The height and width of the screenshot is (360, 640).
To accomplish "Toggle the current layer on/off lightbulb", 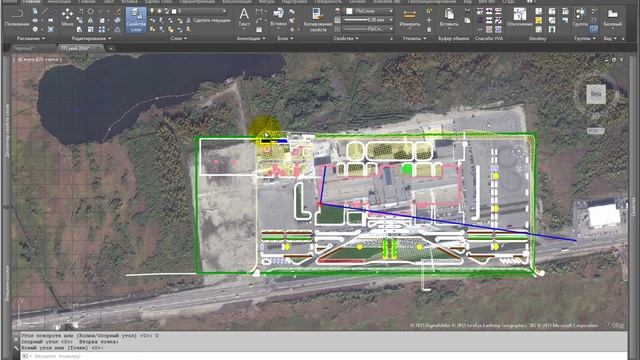I will (x=151, y=11).
